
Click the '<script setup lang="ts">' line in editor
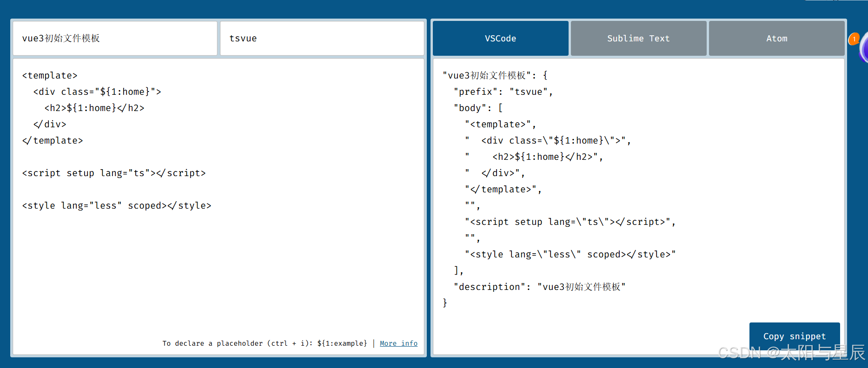point(114,173)
